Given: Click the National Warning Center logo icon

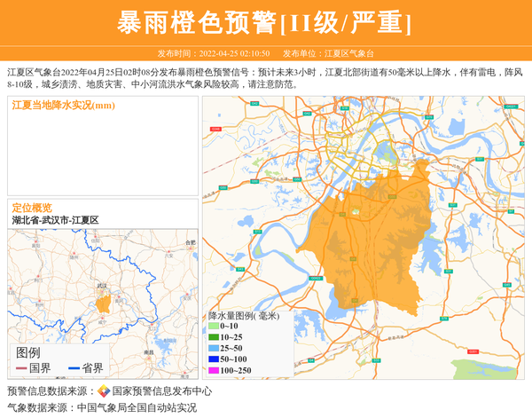Looking at the screenshot, I should click(x=104, y=391).
